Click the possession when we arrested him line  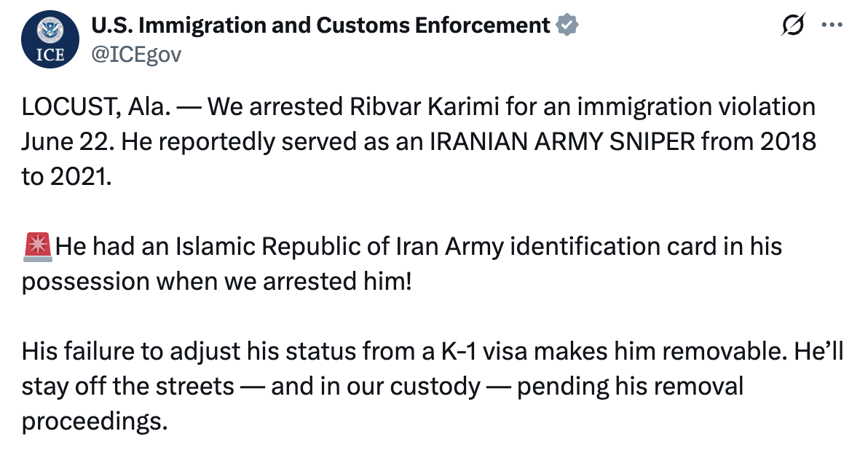point(216,282)
